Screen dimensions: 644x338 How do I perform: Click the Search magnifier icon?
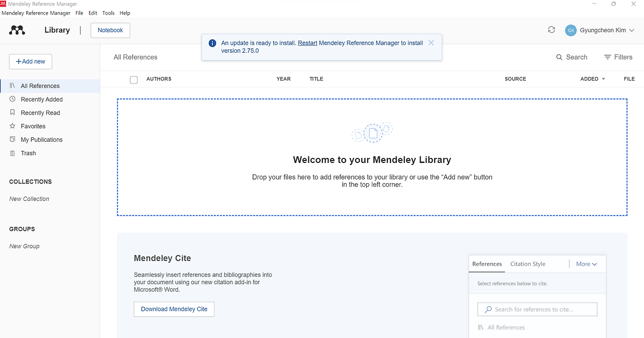click(x=559, y=57)
